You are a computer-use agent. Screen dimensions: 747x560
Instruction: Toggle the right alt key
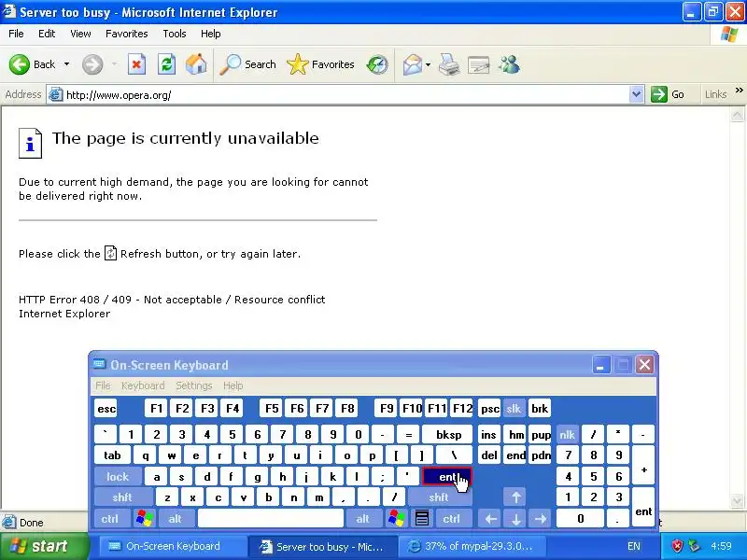click(x=362, y=519)
